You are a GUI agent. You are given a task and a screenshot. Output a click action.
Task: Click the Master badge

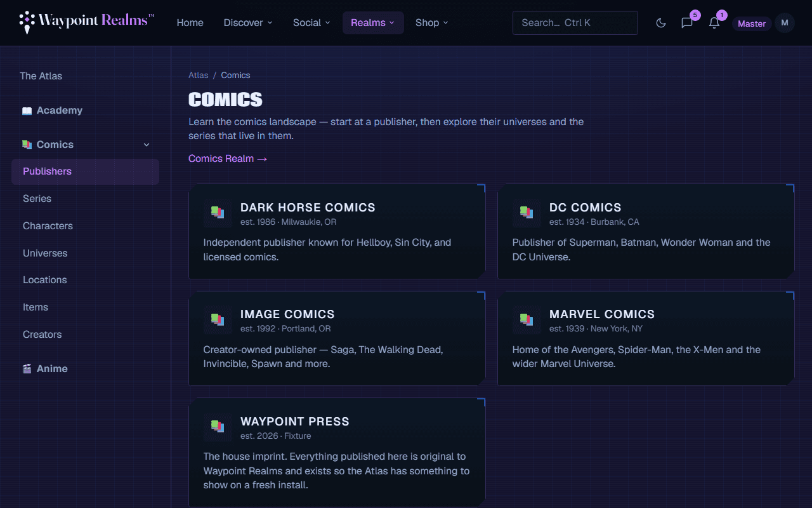(x=752, y=23)
